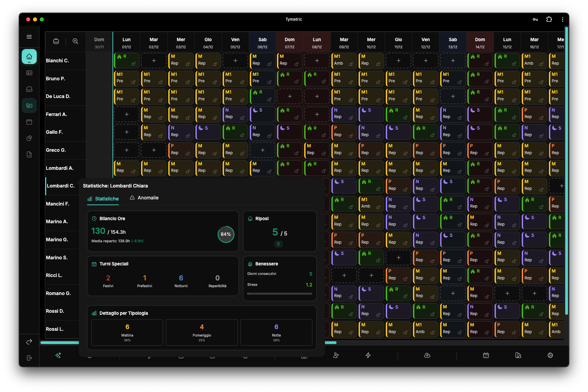Select employee row Mancini F.
Screen dimensions: 588x392
pyautogui.click(x=58, y=204)
